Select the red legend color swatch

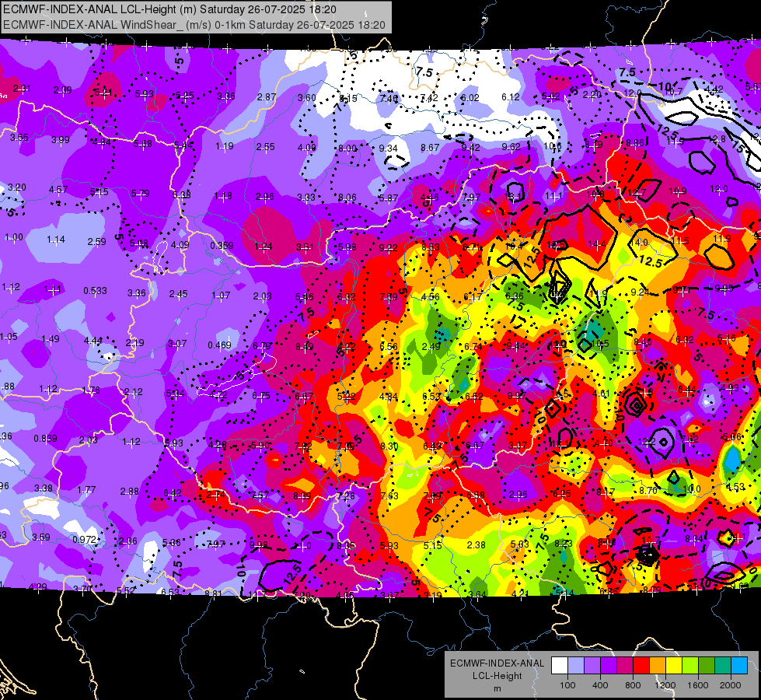pyautogui.click(x=641, y=666)
